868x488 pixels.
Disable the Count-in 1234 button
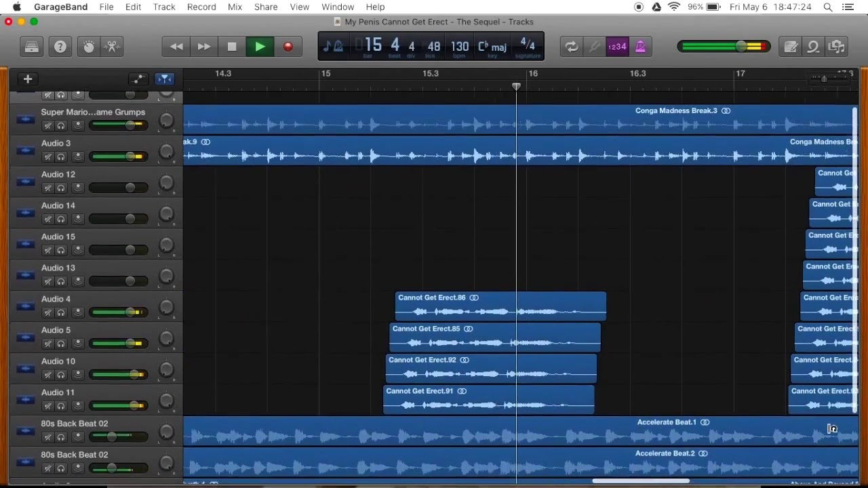tap(617, 47)
